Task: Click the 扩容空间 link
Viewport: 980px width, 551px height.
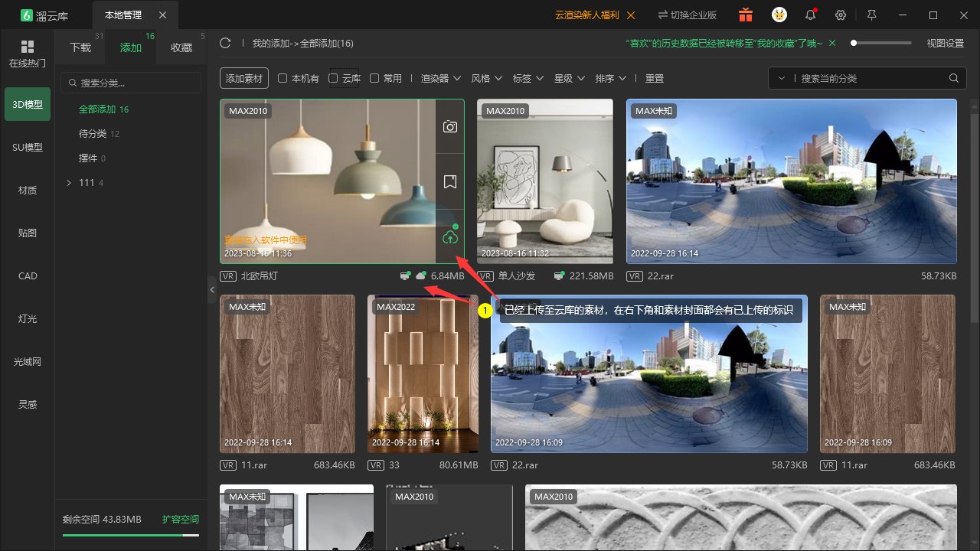Action: 181,519
